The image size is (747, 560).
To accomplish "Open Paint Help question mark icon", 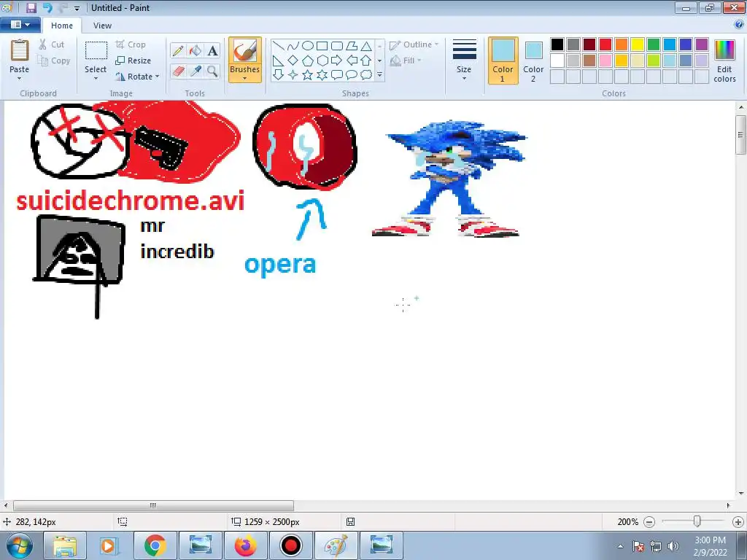I will click(739, 25).
